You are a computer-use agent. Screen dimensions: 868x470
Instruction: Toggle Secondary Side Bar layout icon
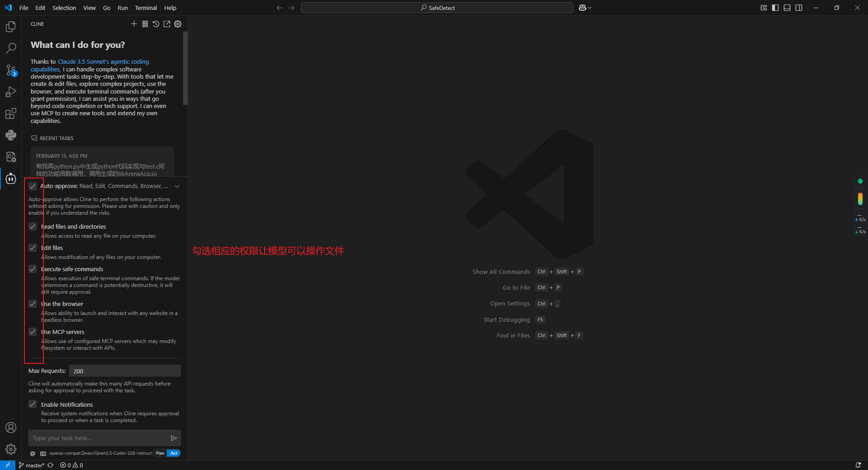799,8
